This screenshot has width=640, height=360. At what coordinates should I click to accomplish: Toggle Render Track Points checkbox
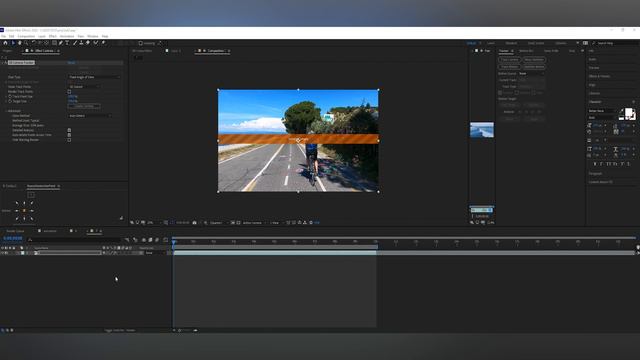(x=69, y=92)
